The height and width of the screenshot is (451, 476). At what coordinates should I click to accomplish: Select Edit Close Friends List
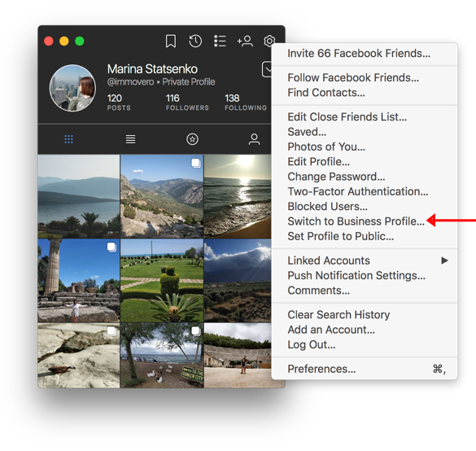click(x=347, y=117)
